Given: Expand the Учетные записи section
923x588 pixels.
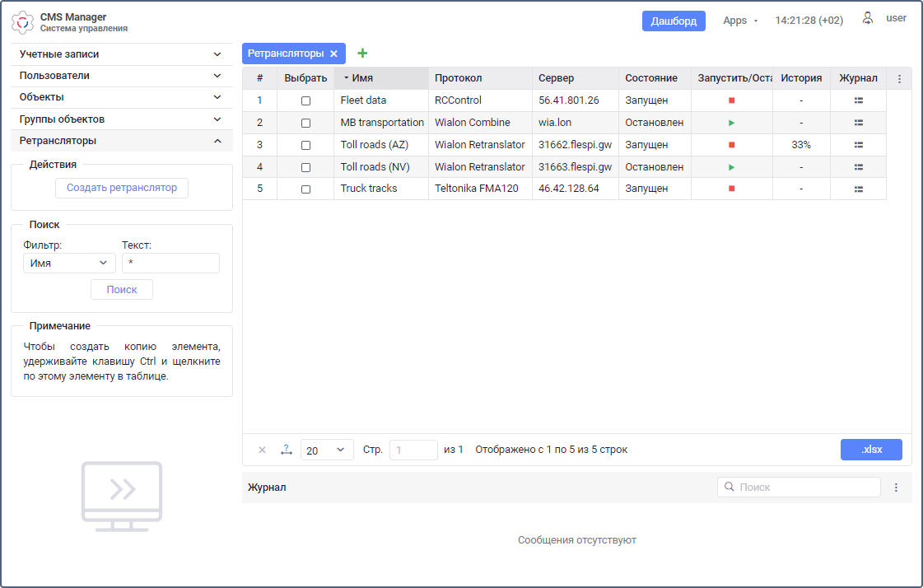Looking at the screenshot, I should coord(120,54).
